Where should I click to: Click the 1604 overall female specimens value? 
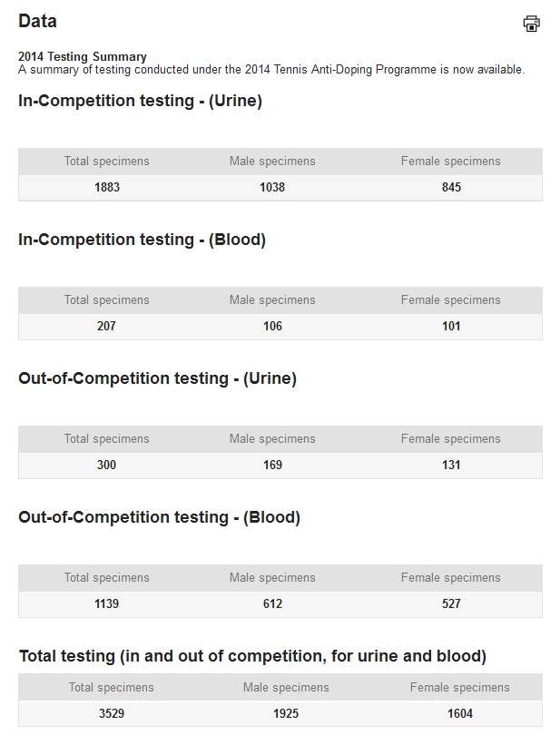click(460, 713)
